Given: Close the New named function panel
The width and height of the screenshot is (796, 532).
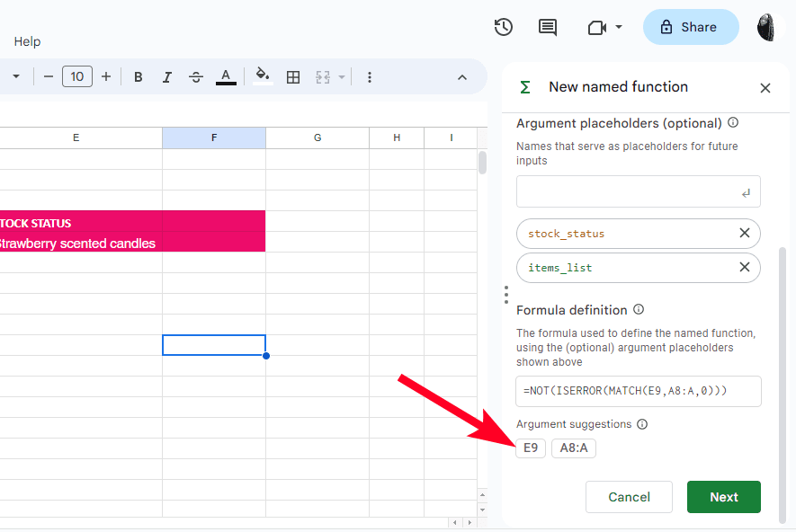Looking at the screenshot, I should 765,88.
